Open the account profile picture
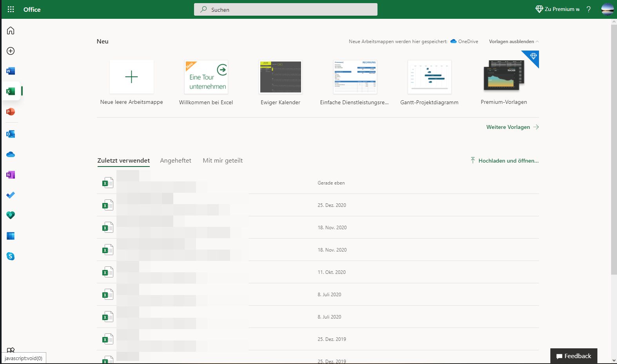The width and height of the screenshot is (617, 364). pyautogui.click(x=608, y=9)
